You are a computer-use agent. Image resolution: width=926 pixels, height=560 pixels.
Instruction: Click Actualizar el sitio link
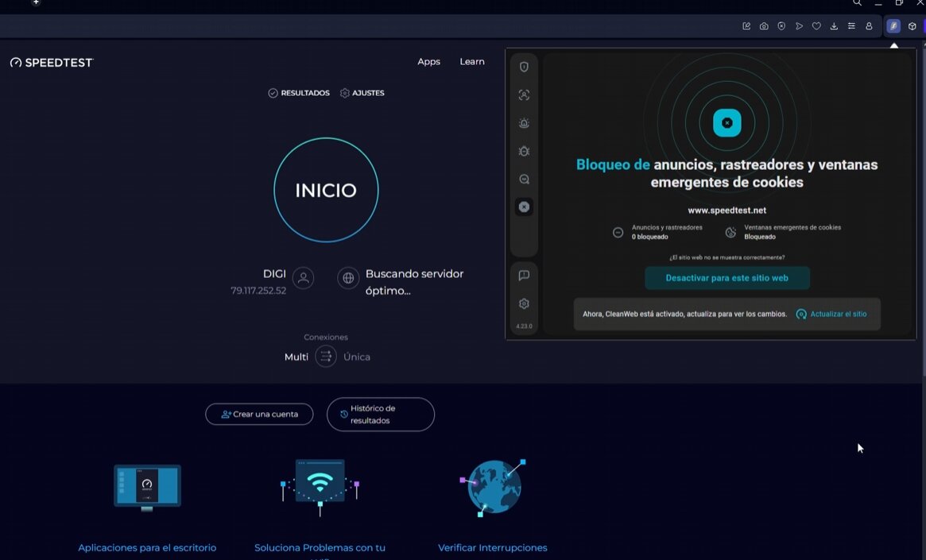[832, 315]
